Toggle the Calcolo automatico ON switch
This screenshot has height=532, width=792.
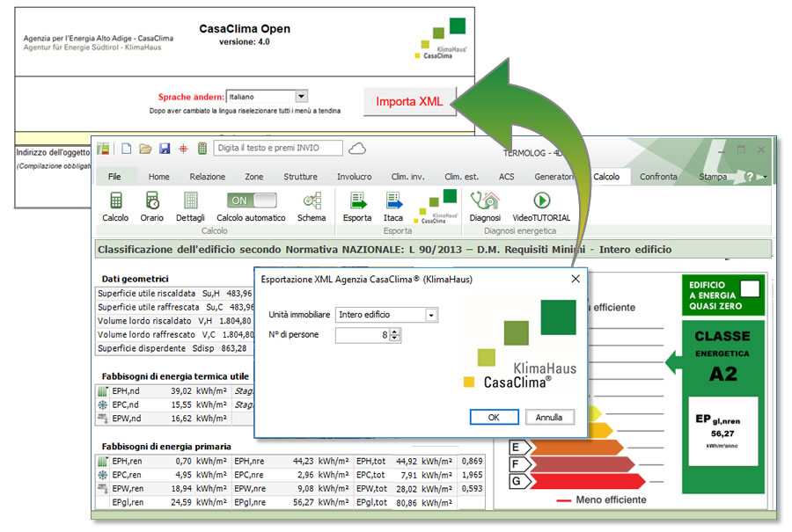point(251,200)
